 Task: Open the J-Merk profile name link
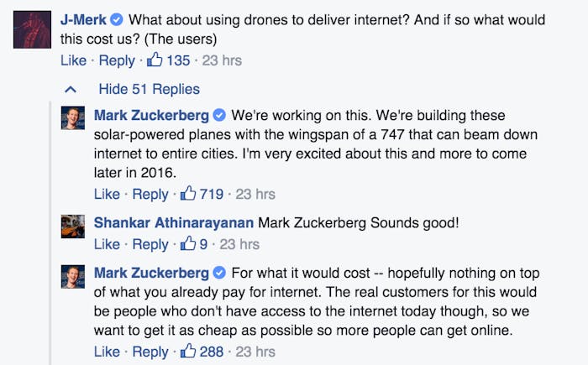tap(83, 19)
